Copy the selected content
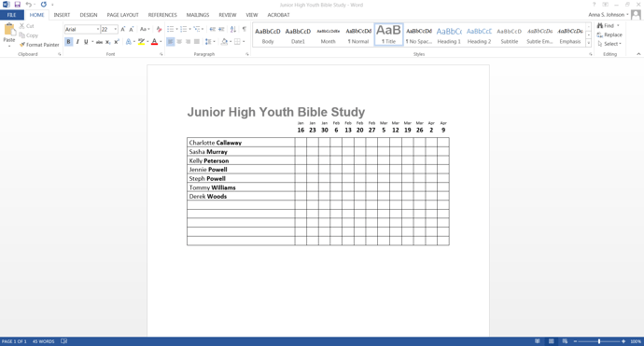The height and width of the screenshot is (346, 644). click(x=28, y=35)
